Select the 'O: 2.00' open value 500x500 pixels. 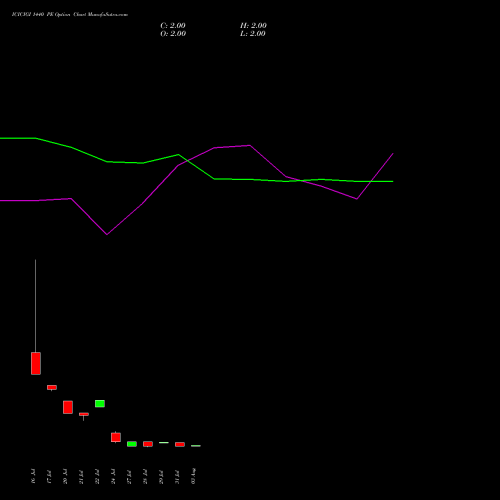click(x=173, y=34)
